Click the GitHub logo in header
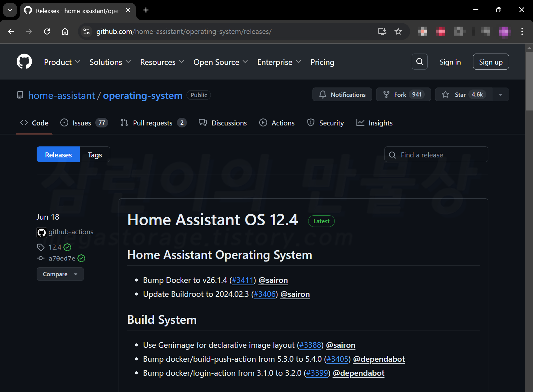Image resolution: width=533 pixels, height=392 pixels. 24,62
